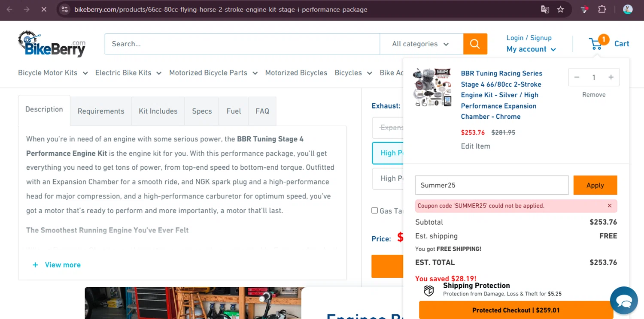
Task: Click the plus icon beside View more
Action: click(35, 265)
